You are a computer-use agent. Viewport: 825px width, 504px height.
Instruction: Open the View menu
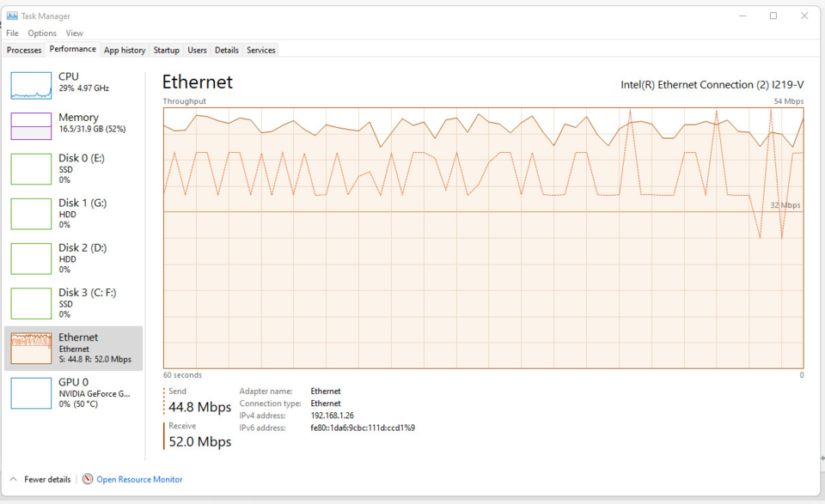(74, 33)
